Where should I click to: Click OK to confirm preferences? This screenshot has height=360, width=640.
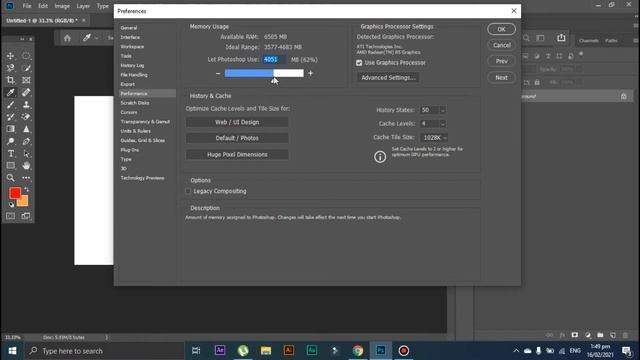click(x=501, y=29)
